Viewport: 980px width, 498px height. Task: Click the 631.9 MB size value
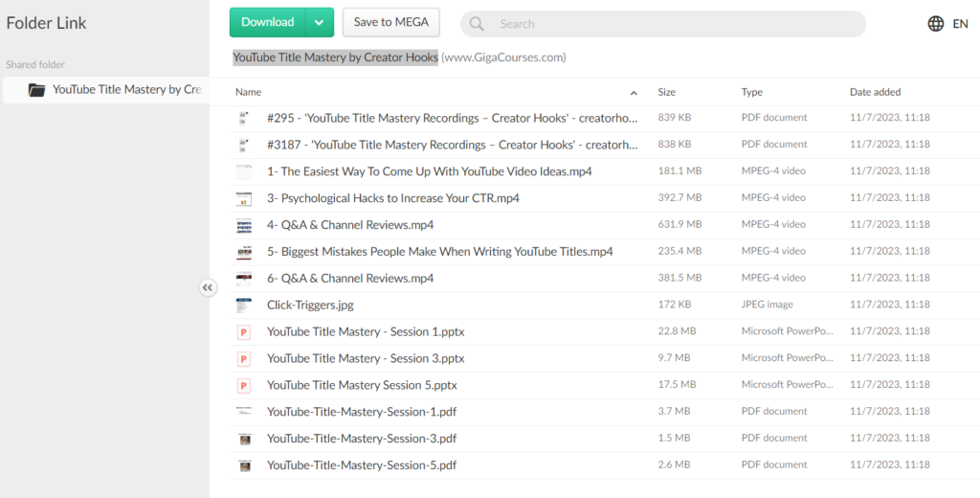[680, 224]
